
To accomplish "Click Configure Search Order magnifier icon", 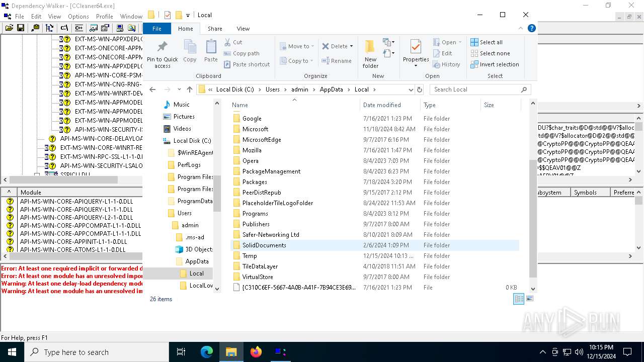I will tap(131, 28).
